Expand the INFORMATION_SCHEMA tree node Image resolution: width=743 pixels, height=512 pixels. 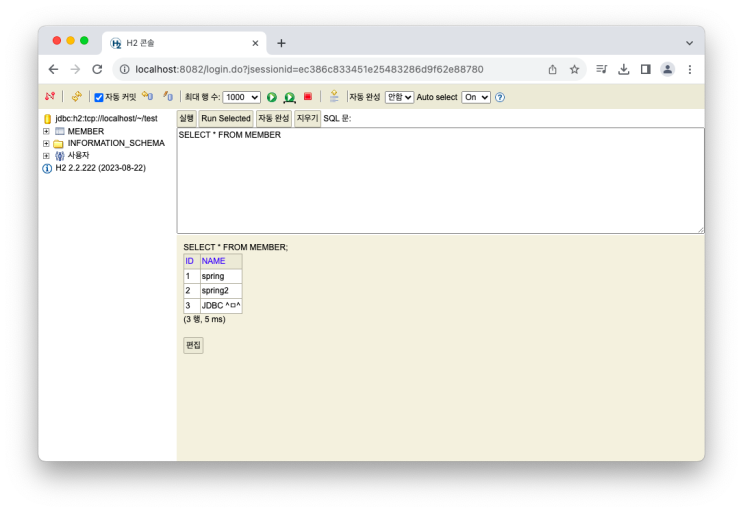pos(46,144)
